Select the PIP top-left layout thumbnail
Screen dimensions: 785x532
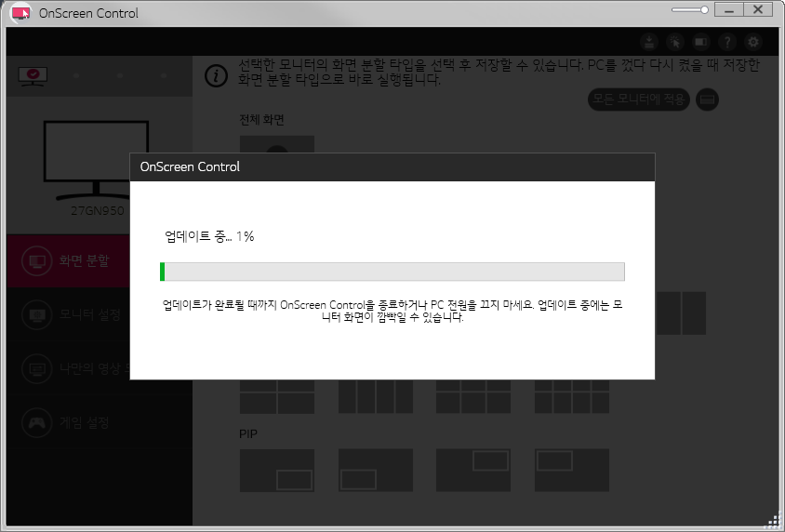coord(572,471)
